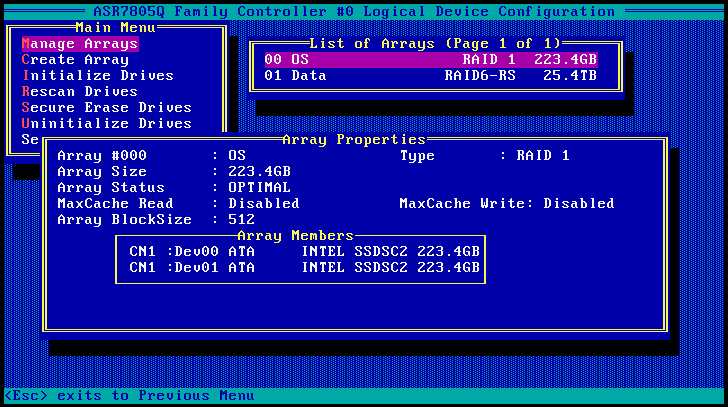The width and height of the screenshot is (728, 407).
Task: Click the Type RAID 1 value
Action: point(543,155)
